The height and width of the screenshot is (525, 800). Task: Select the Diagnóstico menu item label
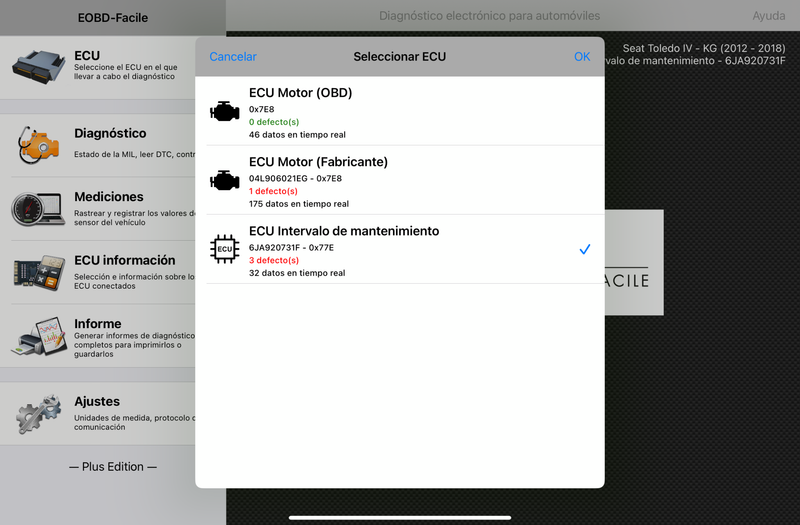[110, 133]
